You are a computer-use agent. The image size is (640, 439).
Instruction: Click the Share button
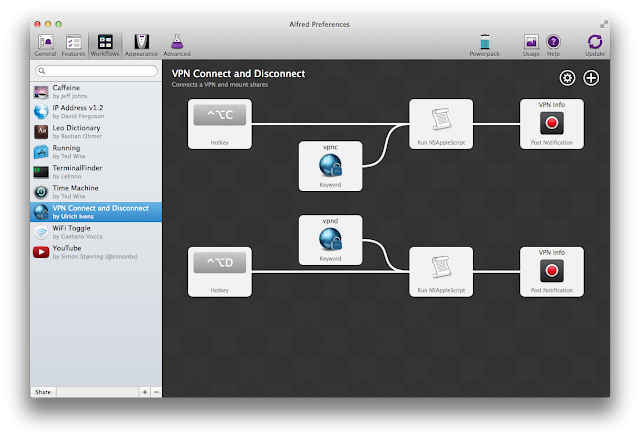[43, 392]
